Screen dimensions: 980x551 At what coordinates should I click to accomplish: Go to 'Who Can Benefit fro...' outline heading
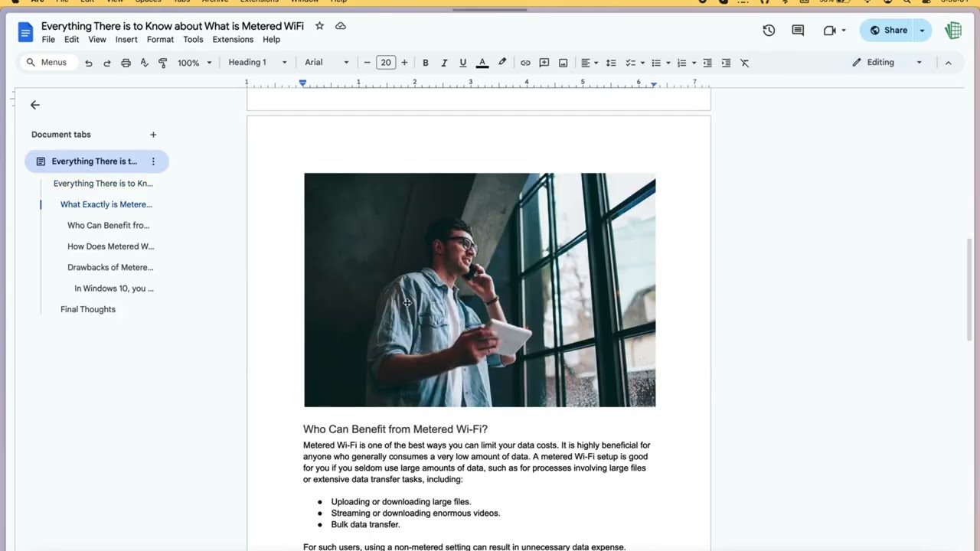pyautogui.click(x=108, y=226)
